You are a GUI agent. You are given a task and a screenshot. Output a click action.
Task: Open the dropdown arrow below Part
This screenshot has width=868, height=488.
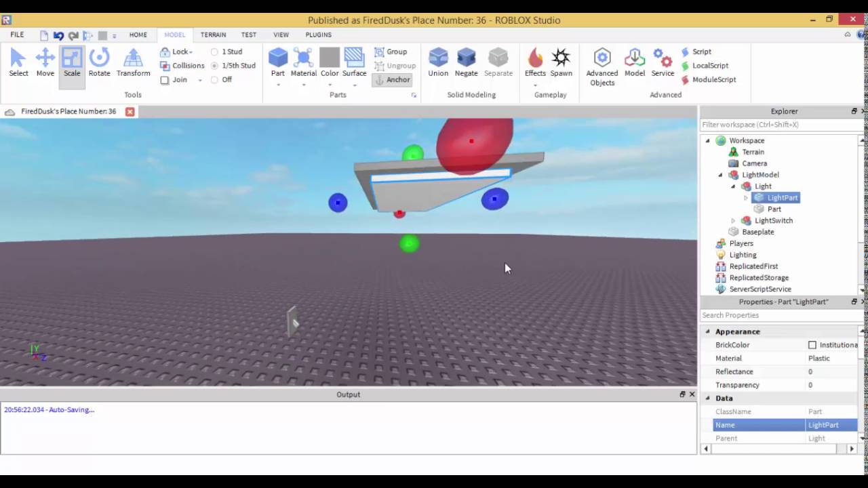(x=278, y=85)
